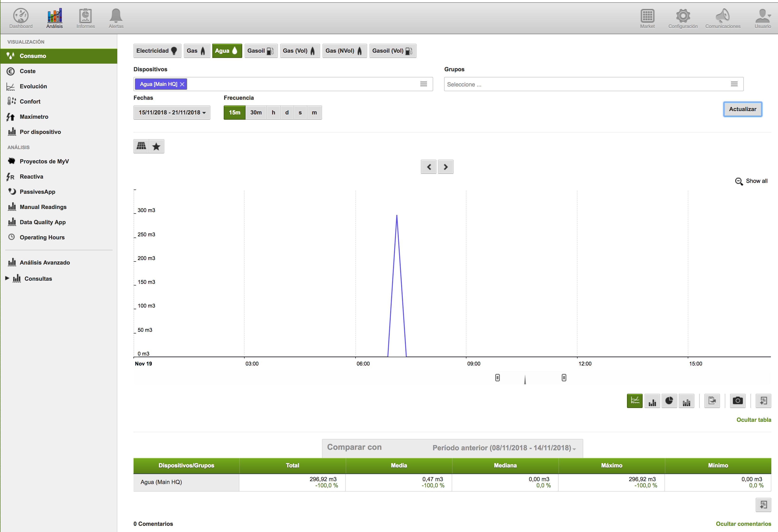
Task: Remove Agua [Main HQ] device tag
Action: [182, 84]
